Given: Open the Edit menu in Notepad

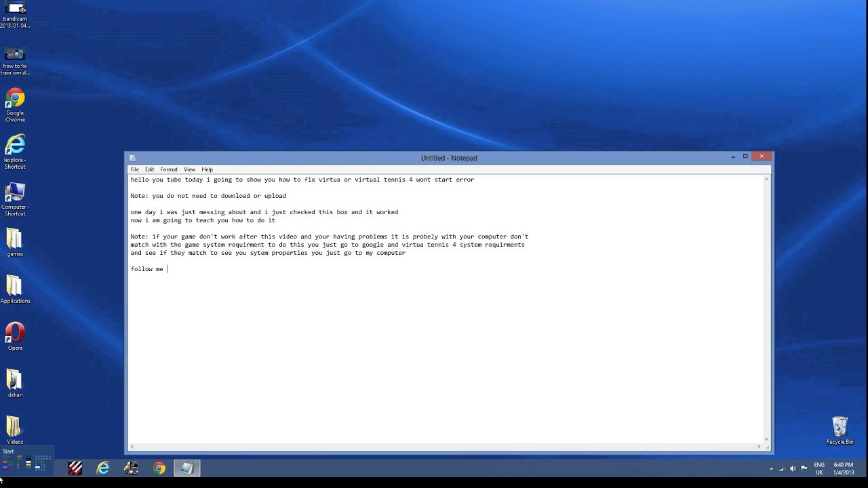Looking at the screenshot, I should click(149, 169).
